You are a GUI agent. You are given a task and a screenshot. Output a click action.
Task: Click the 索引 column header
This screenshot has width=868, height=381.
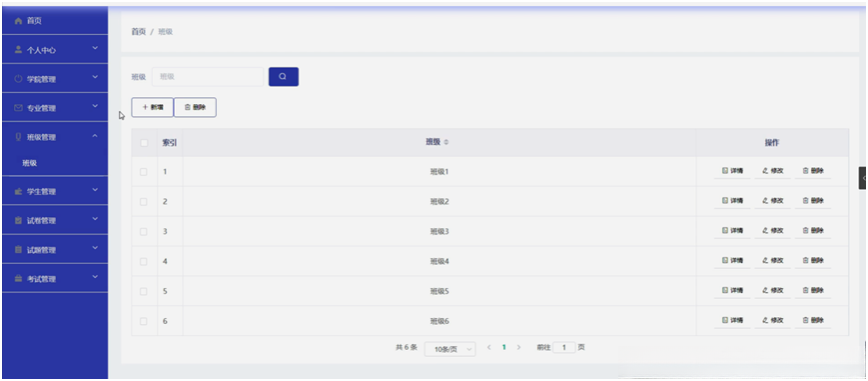coord(170,143)
